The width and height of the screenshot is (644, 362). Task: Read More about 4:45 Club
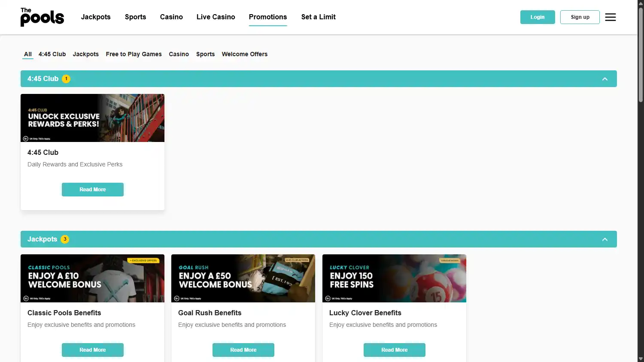point(93,190)
